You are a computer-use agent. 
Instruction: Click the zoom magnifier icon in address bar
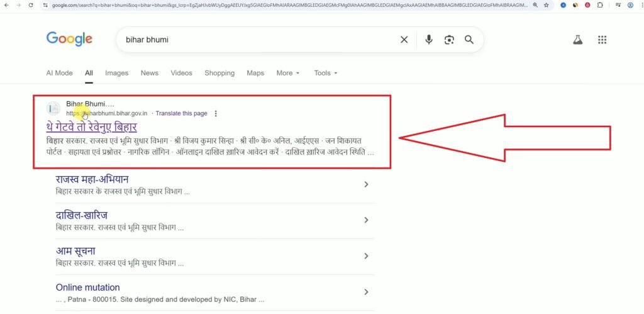[x=535, y=5]
